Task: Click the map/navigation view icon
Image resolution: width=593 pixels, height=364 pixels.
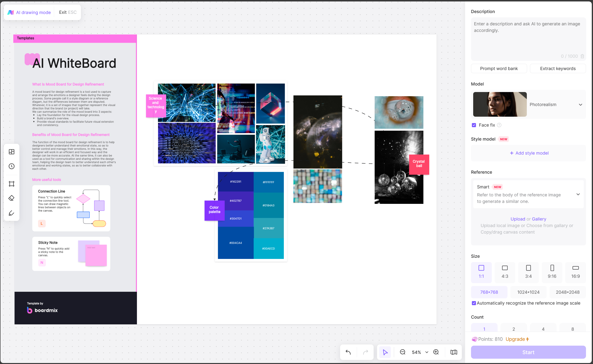Action: point(454,352)
